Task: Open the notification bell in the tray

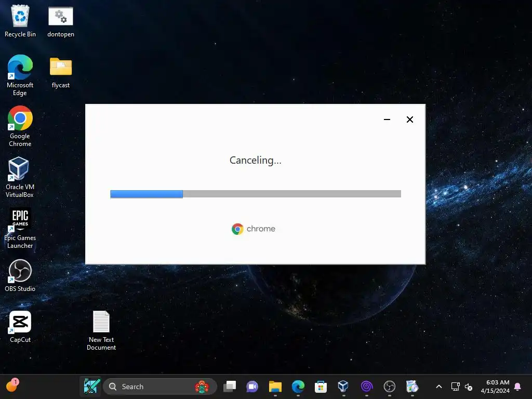Action: [518, 387]
